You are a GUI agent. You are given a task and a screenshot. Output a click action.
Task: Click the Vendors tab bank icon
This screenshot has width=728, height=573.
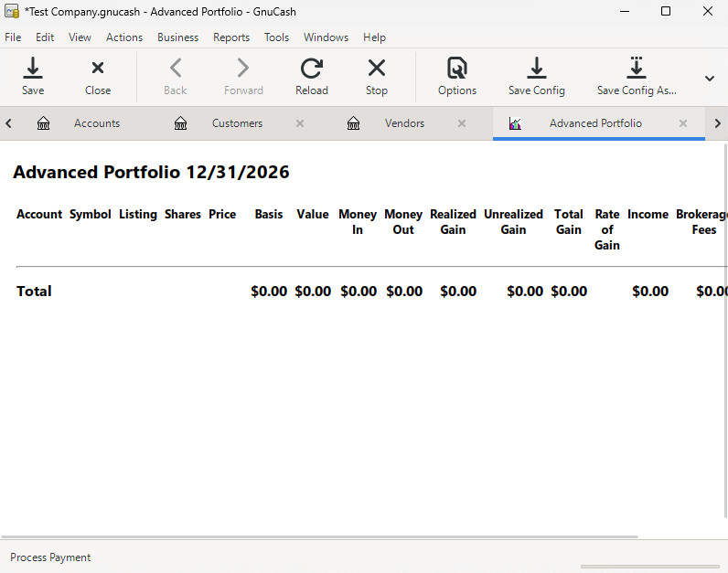(353, 123)
